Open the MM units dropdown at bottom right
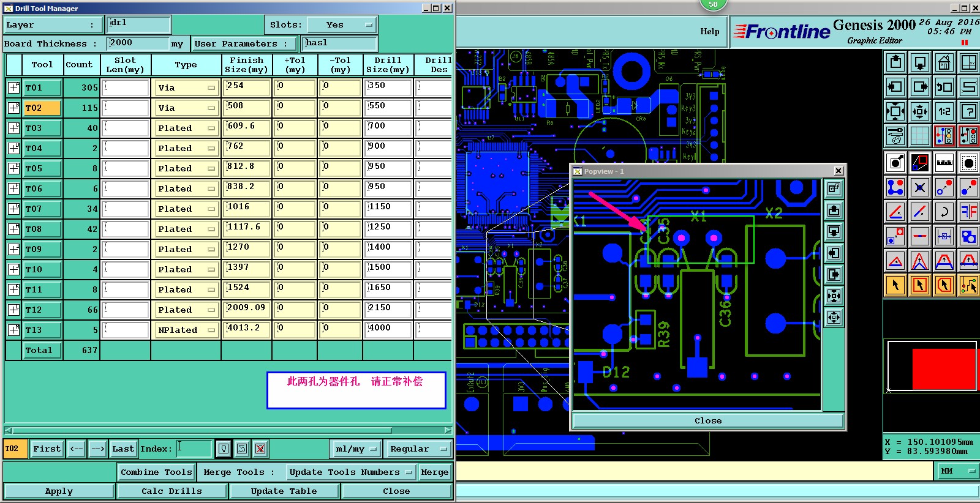980x503 pixels. (957, 471)
